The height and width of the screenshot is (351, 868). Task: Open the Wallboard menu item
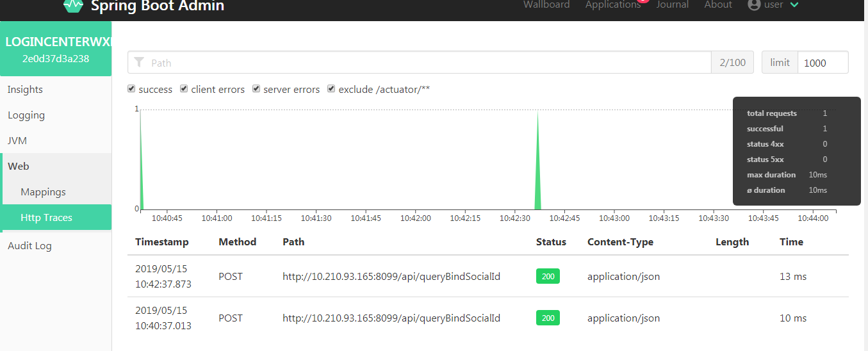click(x=546, y=5)
